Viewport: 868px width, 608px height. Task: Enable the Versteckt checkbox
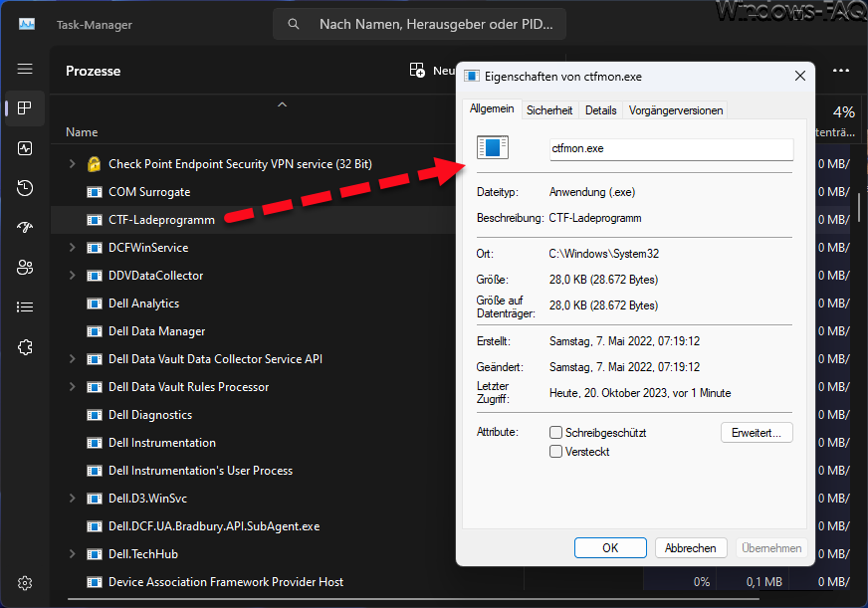[x=555, y=452]
